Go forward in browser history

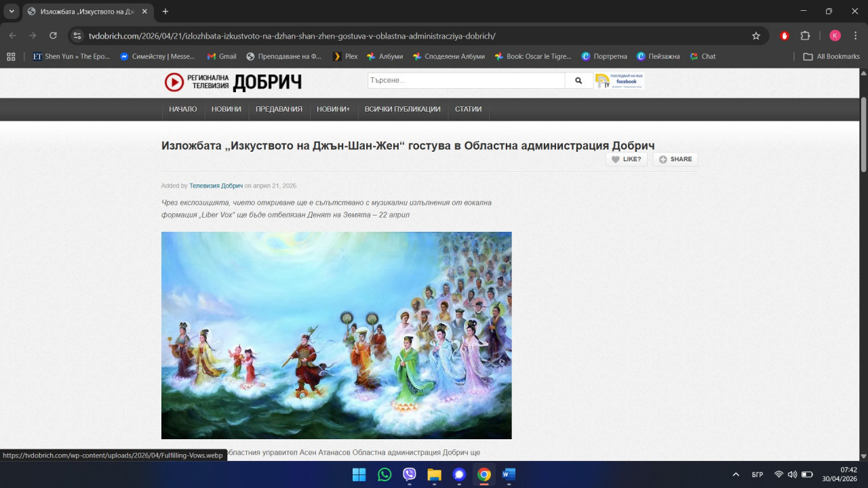tap(33, 35)
